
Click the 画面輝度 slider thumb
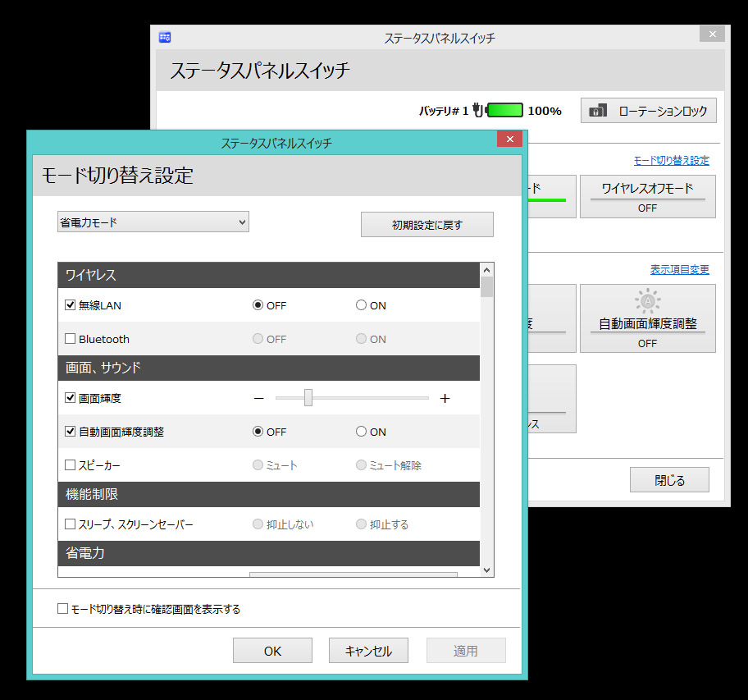[308, 398]
